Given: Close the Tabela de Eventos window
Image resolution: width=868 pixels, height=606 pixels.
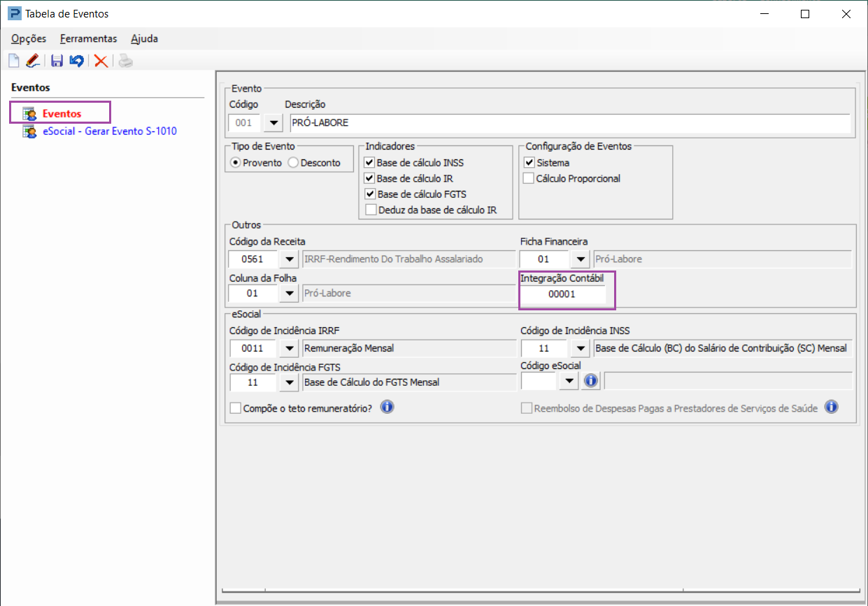Looking at the screenshot, I should [845, 13].
